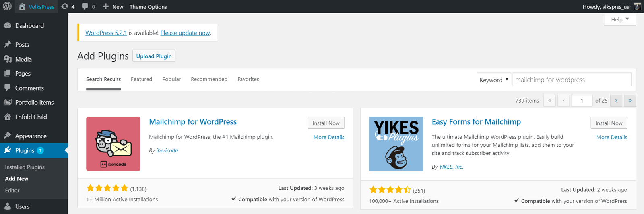Image resolution: width=644 pixels, height=214 pixels.
Task: Go to previous page of results
Action: (x=563, y=101)
